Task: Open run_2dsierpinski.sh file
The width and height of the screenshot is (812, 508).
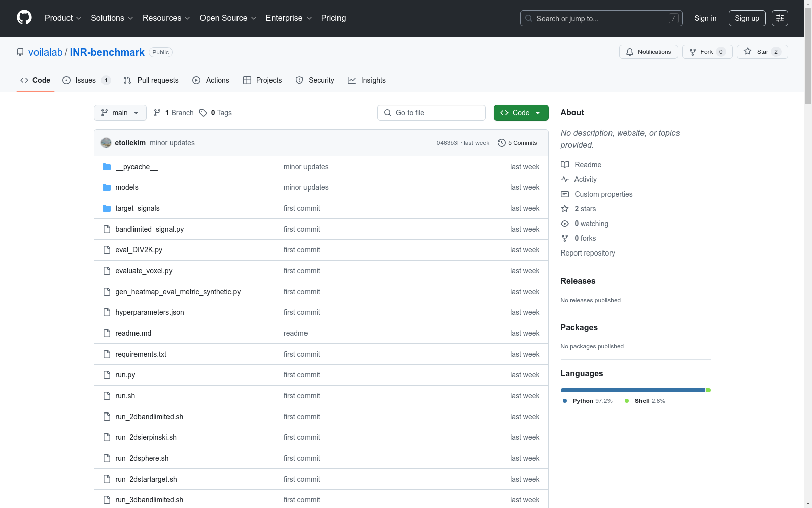Action: click(x=146, y=437)
